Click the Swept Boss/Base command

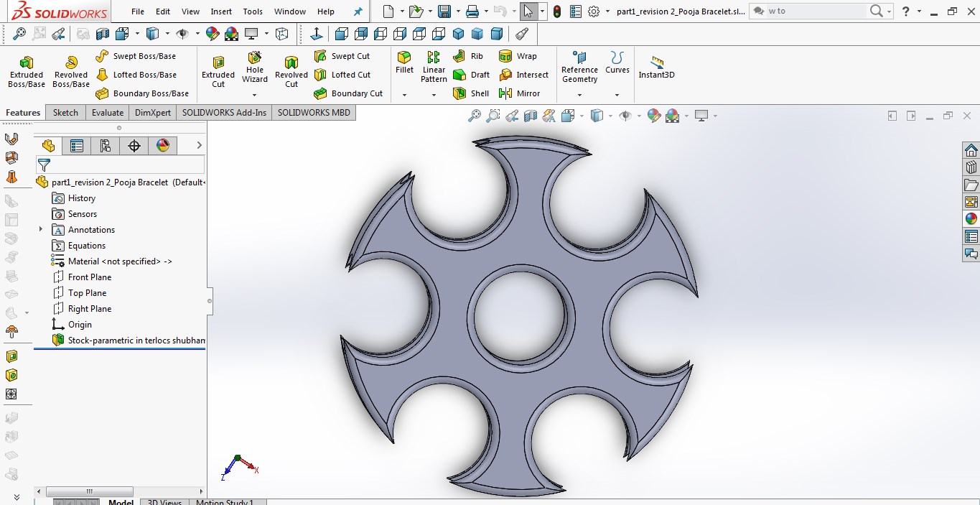point(136,56)
